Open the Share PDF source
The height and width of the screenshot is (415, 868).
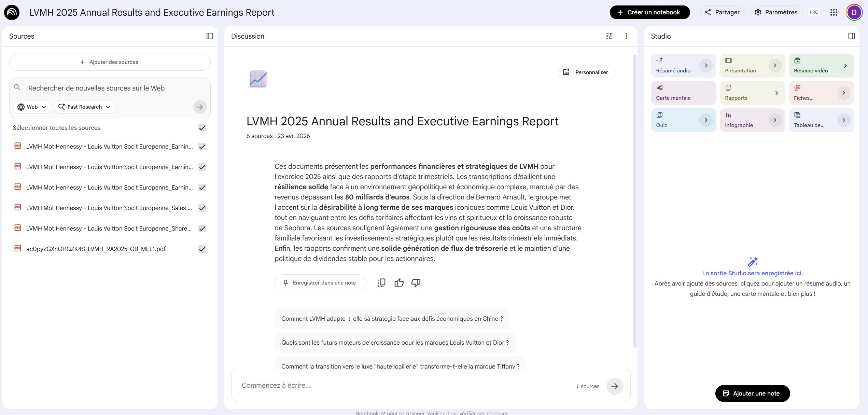point(109,229)
